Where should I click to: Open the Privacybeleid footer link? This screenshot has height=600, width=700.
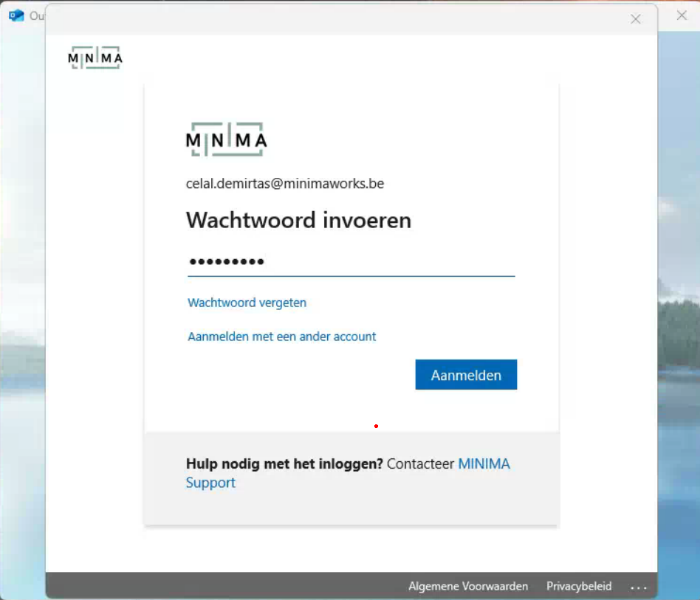pos(579,586)
